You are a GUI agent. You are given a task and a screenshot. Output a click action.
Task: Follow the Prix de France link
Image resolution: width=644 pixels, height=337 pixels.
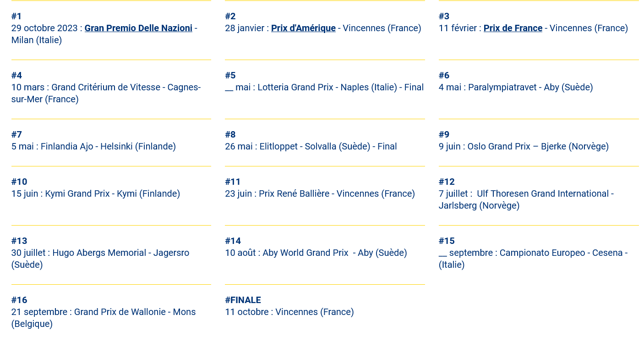[513, 28]
